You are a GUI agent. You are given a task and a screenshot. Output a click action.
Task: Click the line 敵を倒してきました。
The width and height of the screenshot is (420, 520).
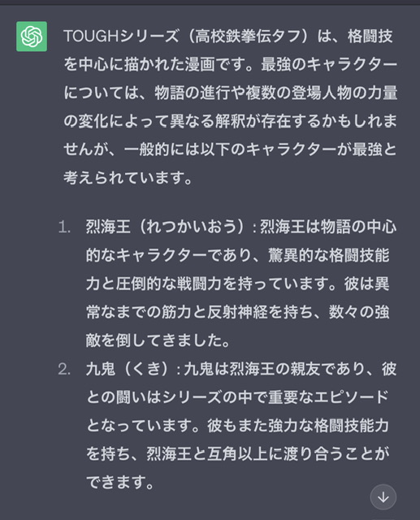coord(158,340)
